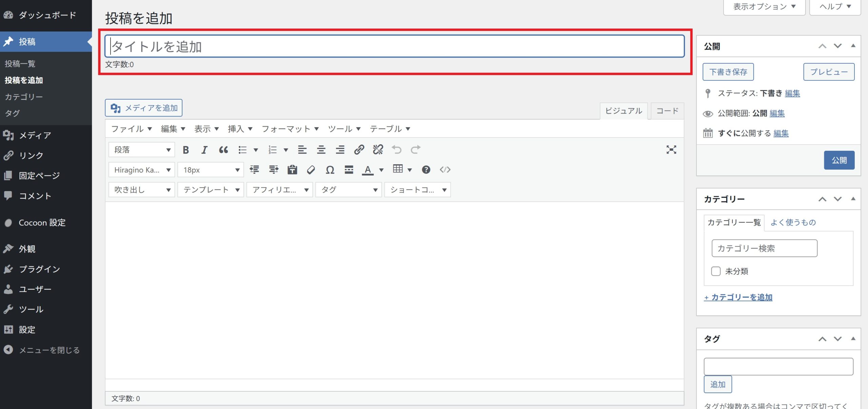Image resolution: width=868 pixels, height=409 pixels.
Task: Collapse the カテゴリー panel triangle toggle
Action: pos(853,199)
